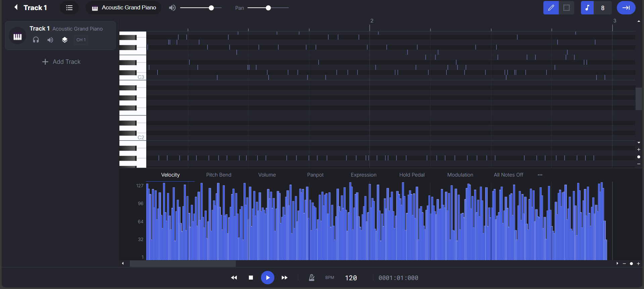The image size is (644, 289).
Task: Click the vertical scrollbar down arrow
Action: click(x=639, y=143)
